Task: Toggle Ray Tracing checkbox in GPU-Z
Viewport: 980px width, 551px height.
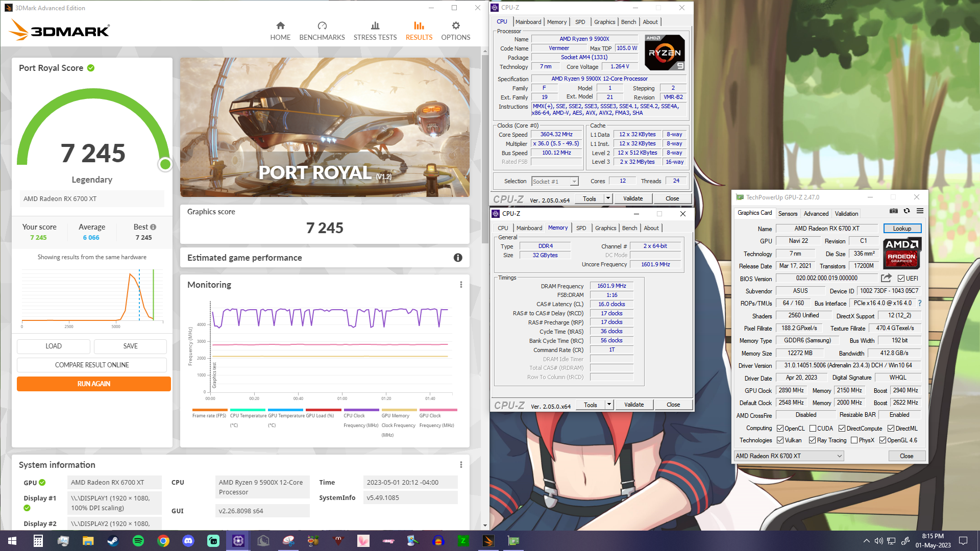Action: click(812, 440)
